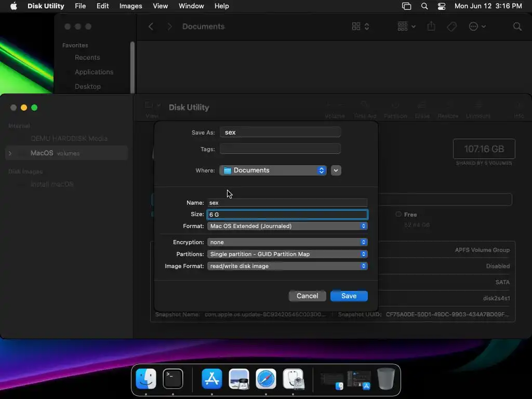Open the Where Documents location popup
Image resolution: width=532 pixels, height=399 pixels.
coord(273,170)
